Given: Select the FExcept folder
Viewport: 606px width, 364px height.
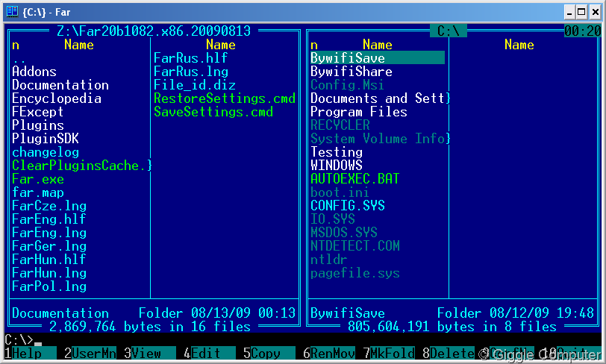Looking at the screenshot, I should 37,112.
